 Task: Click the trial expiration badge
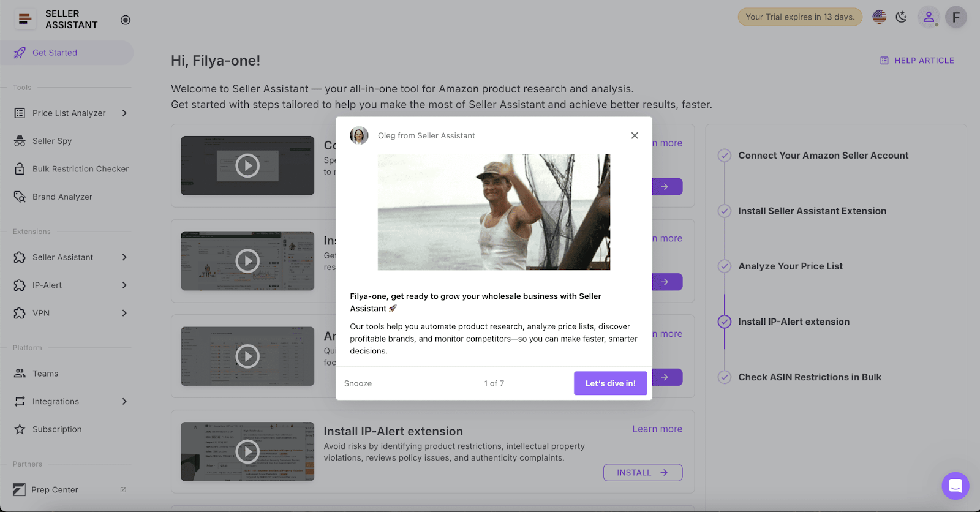click(800, 17)
